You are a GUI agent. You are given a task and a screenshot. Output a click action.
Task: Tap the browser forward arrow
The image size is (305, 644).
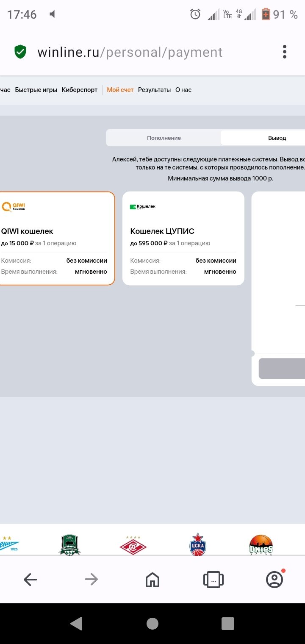[91, 579]
